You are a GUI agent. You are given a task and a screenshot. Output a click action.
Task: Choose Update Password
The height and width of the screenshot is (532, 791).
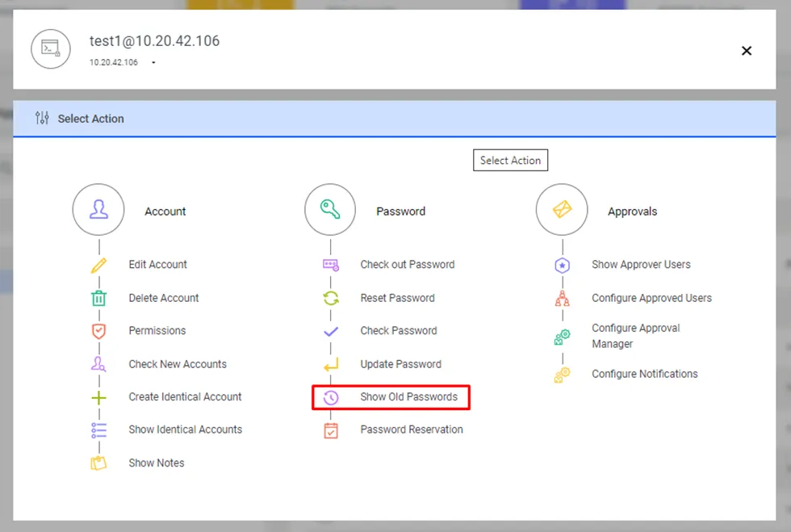(x=401, y=364)
